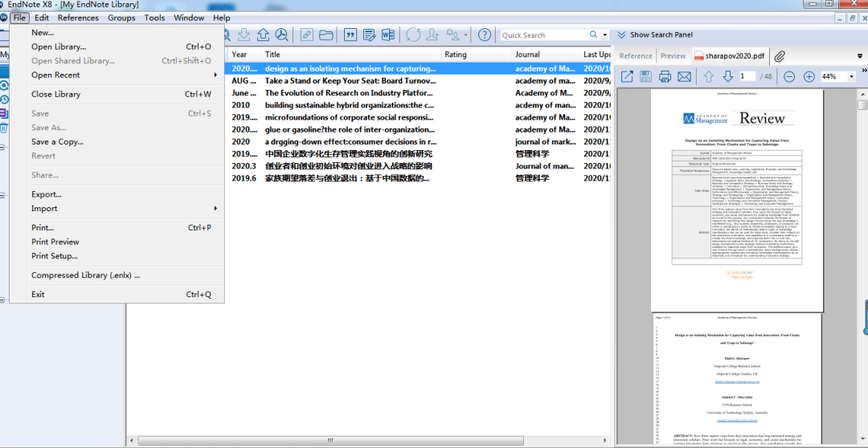Click the Format Bibliography toolbar icon
The image size is (868, 448).
(x=369, y=35)
